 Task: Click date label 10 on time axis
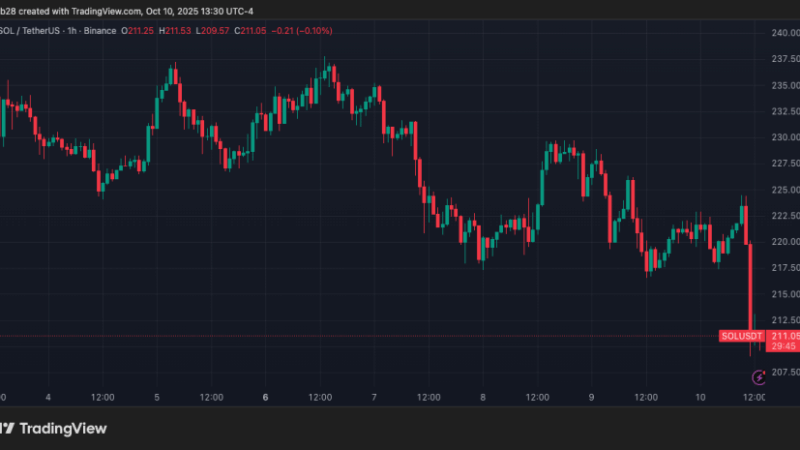pyautogui.click(x=701, y=397)
